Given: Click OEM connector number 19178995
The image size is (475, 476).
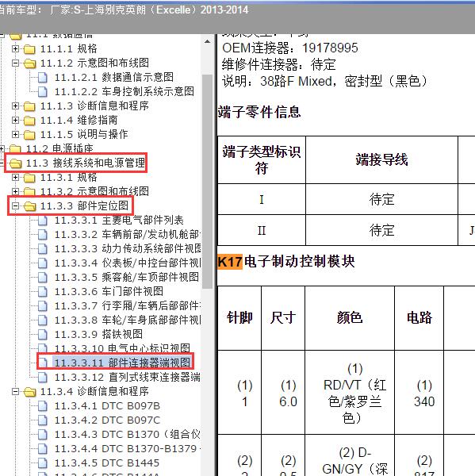Looking at the screenshot, I should point(330,48).
